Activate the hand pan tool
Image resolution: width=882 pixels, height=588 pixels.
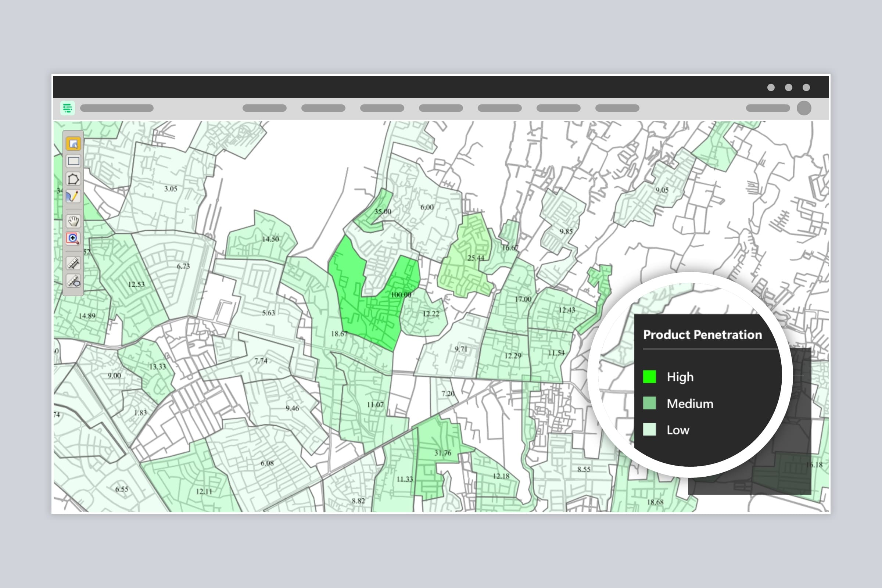[x=73, y=221]
